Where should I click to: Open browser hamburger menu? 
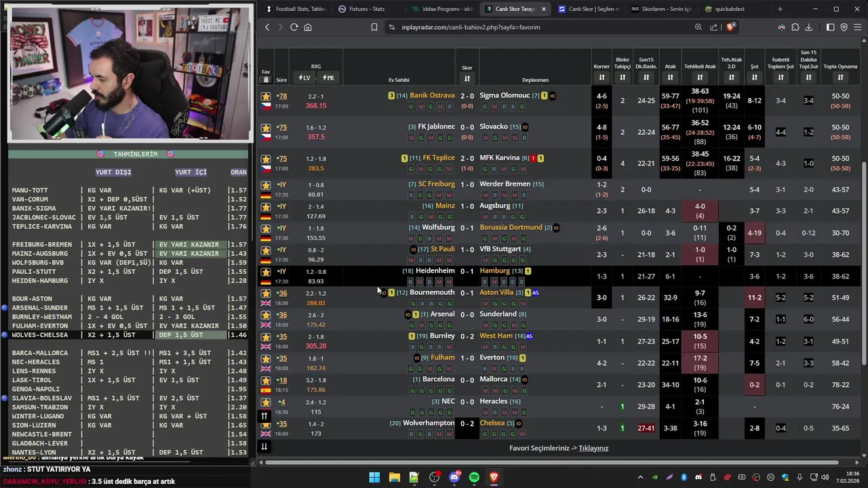click(x=858, y=27)
